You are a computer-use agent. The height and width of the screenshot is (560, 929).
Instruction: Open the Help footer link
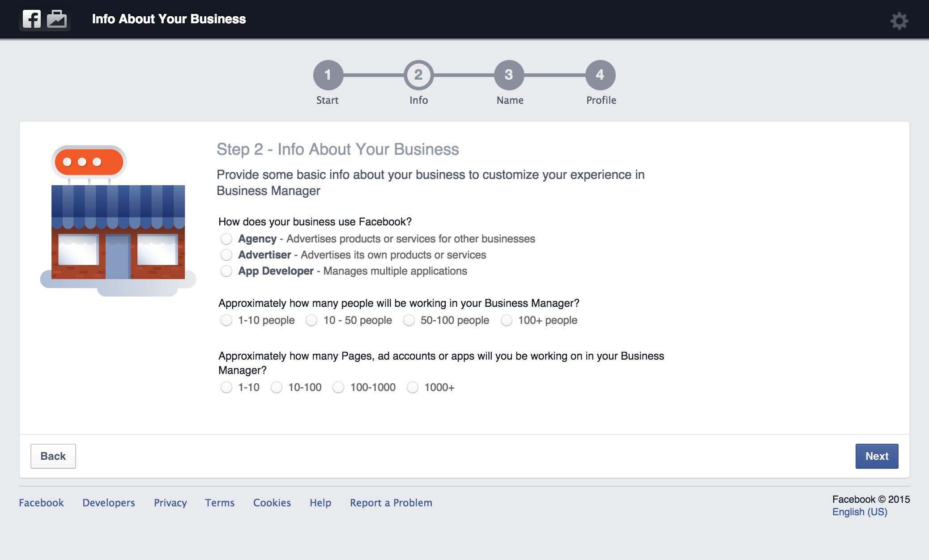click(x=320, y=503)
